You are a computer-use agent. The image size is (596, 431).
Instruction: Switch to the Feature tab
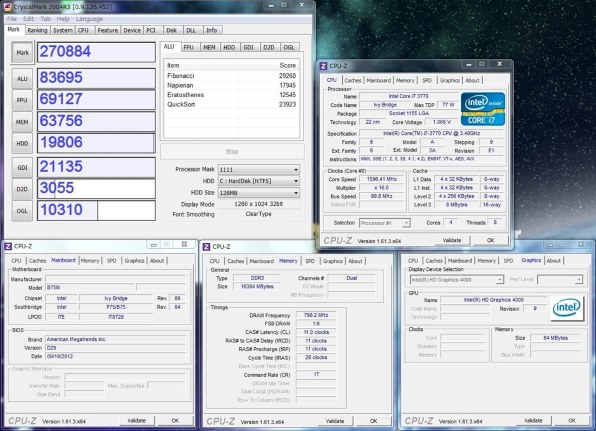click(x=108, y=30)
